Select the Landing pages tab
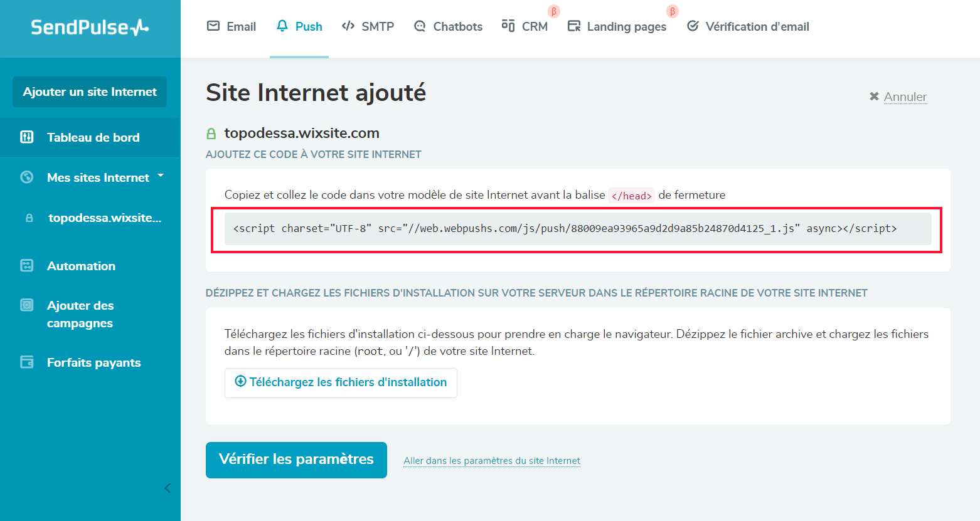 point(617,26)
